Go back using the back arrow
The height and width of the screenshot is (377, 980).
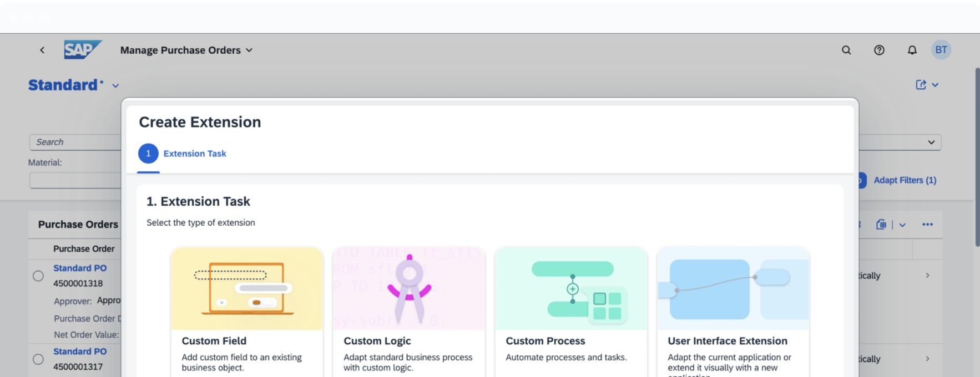tap(42, 50)
